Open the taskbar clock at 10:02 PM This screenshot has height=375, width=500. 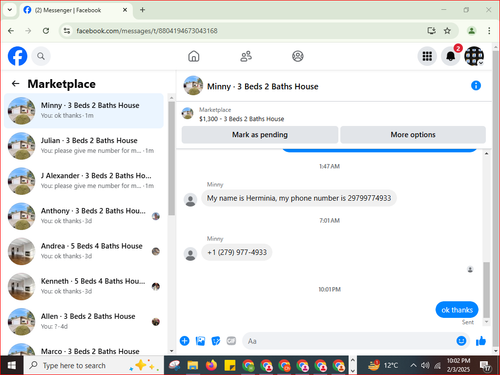tap(458, 365)
